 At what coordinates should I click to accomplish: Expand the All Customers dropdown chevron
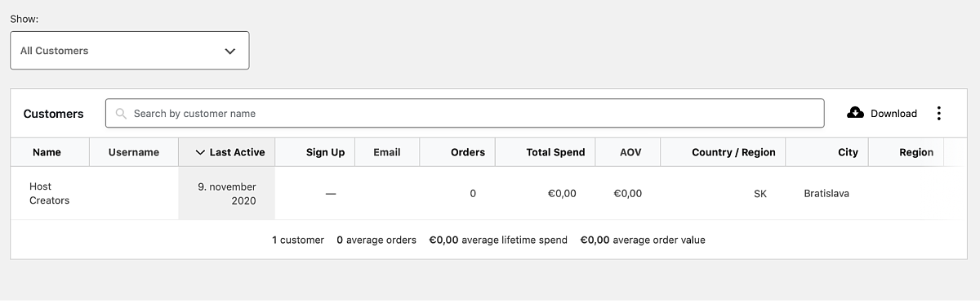[x=230, y=51]
